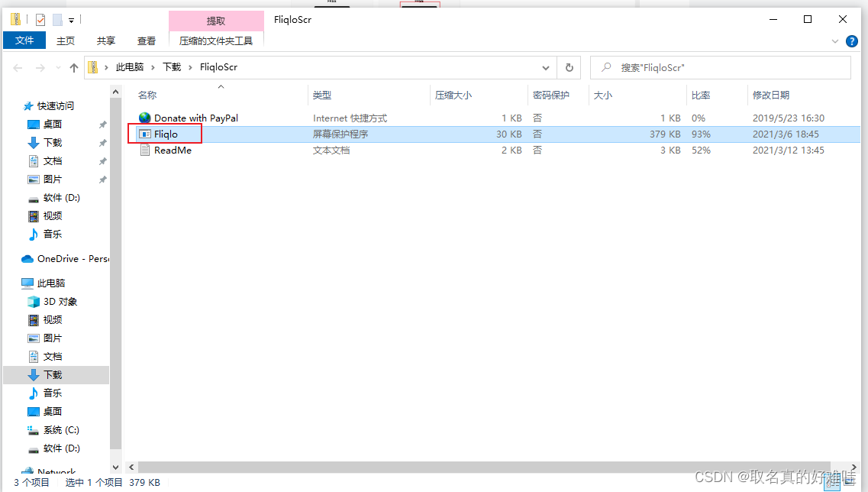Sort by the 密码保护 column header
The width and height of the screenshot is (868, 492).
pyautogui.click(x=551, y=95)
